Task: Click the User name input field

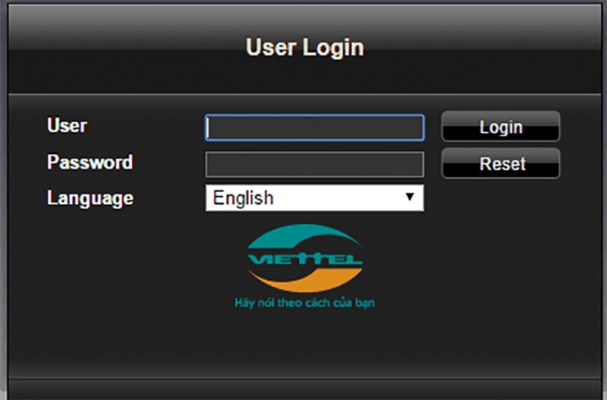Action: coord(314,127)
